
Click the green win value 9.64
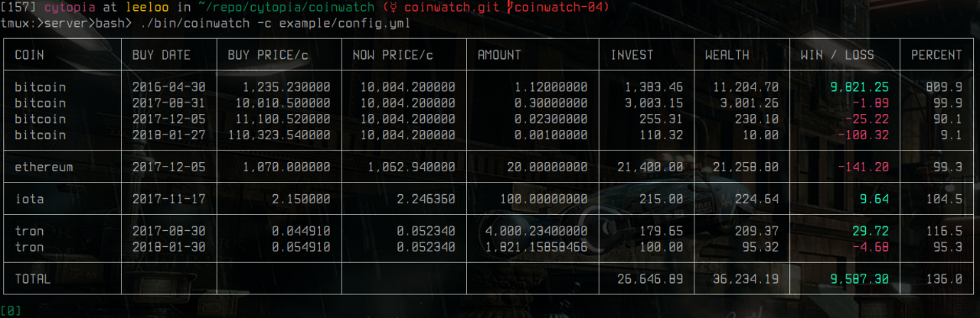874,199
